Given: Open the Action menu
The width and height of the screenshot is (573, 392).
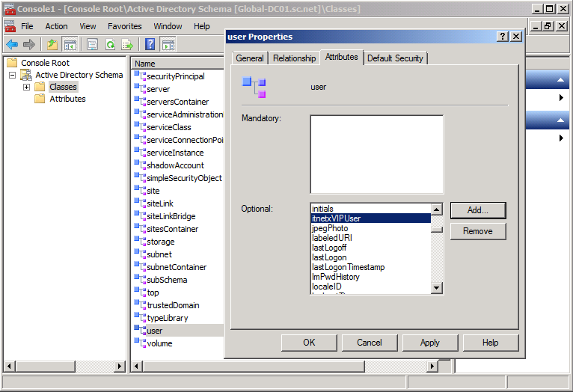Looking at the screenshot, I should coord(56,26).
